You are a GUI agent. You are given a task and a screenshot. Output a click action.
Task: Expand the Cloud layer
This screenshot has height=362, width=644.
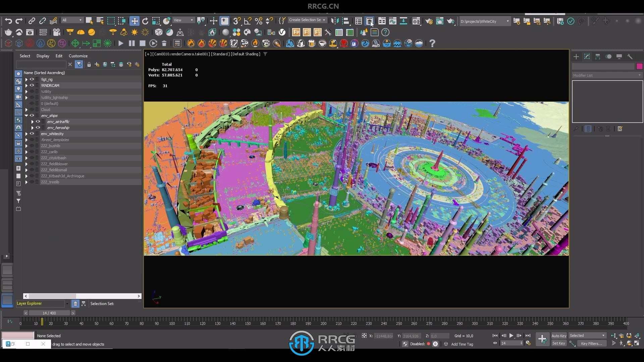(x=26, y=110)
